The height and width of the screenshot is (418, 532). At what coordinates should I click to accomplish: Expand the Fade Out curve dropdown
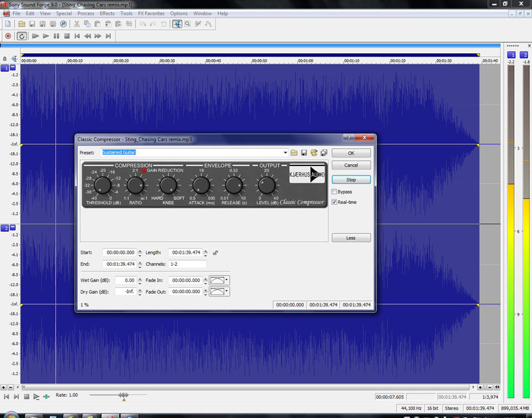tap(227, 291)
